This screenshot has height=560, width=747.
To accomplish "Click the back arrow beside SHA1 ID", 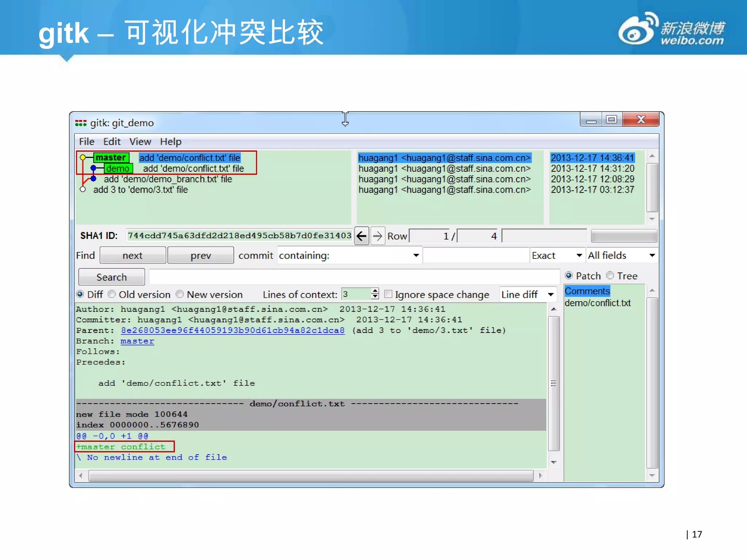I will [361, 236].
